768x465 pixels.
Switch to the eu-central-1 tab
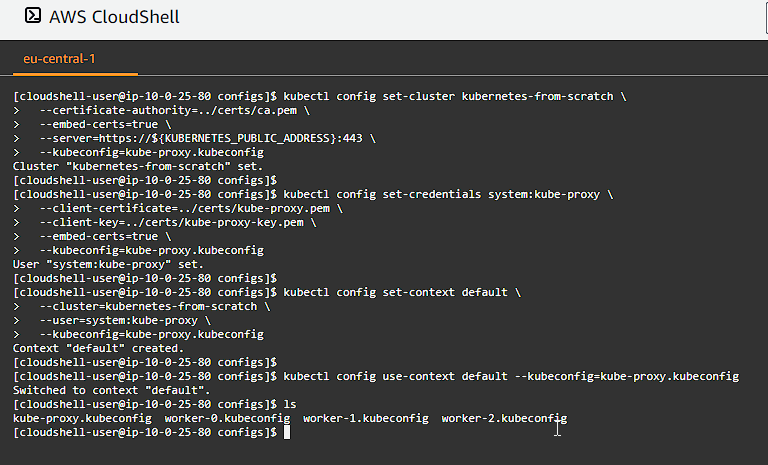click(59, 59)
